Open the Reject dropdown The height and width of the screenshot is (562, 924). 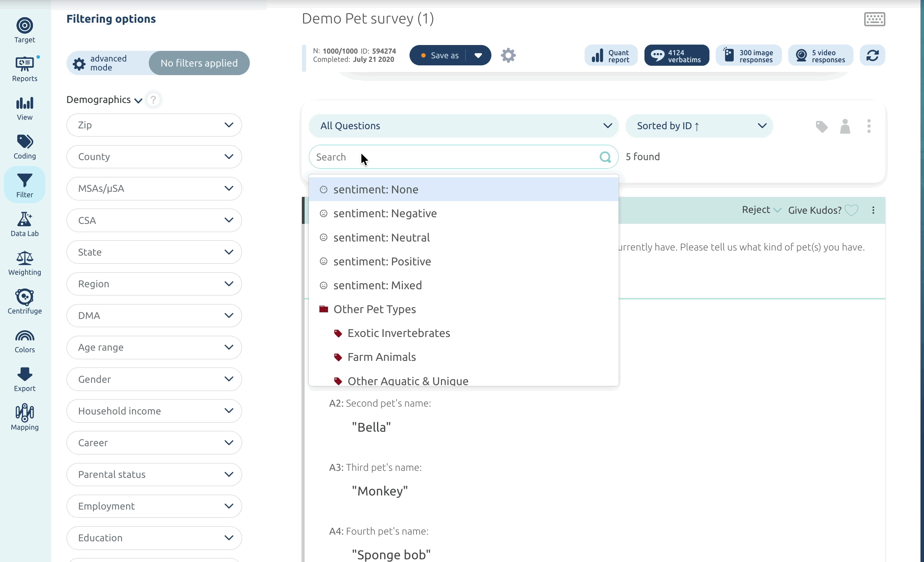click(762, 210)
